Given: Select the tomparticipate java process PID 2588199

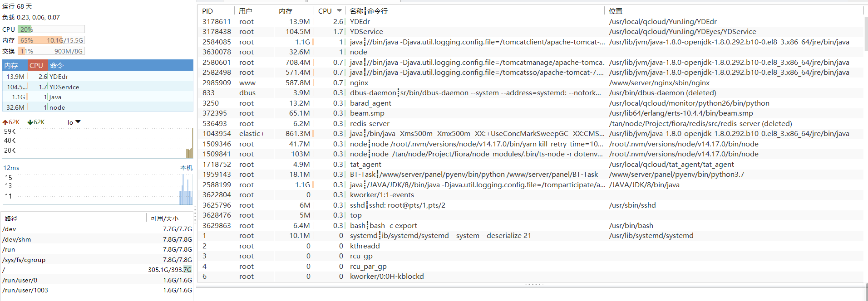Looking at the screenshot, I should [530, 184].
